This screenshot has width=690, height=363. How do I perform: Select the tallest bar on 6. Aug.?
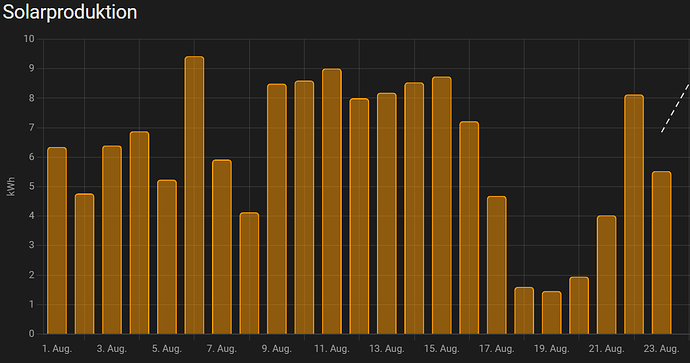(195, 195)
